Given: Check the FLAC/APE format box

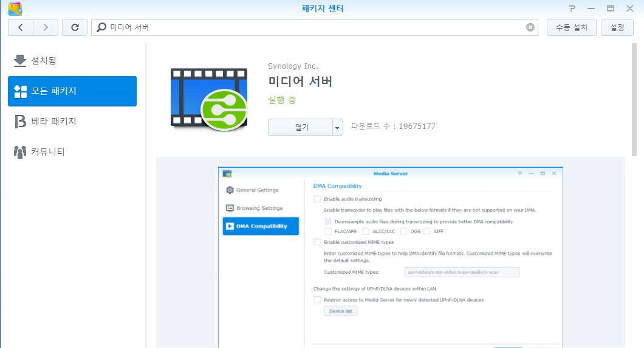Looking at the screenshot, I should (327, 232).
